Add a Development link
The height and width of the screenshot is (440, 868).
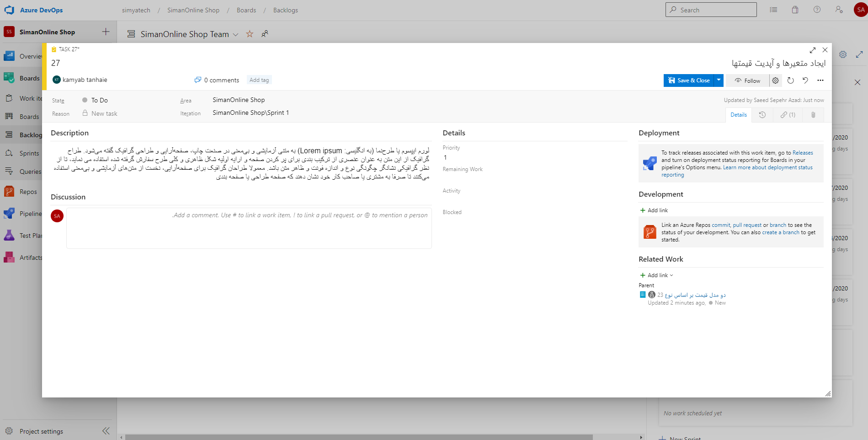click(x=654, y=210)
